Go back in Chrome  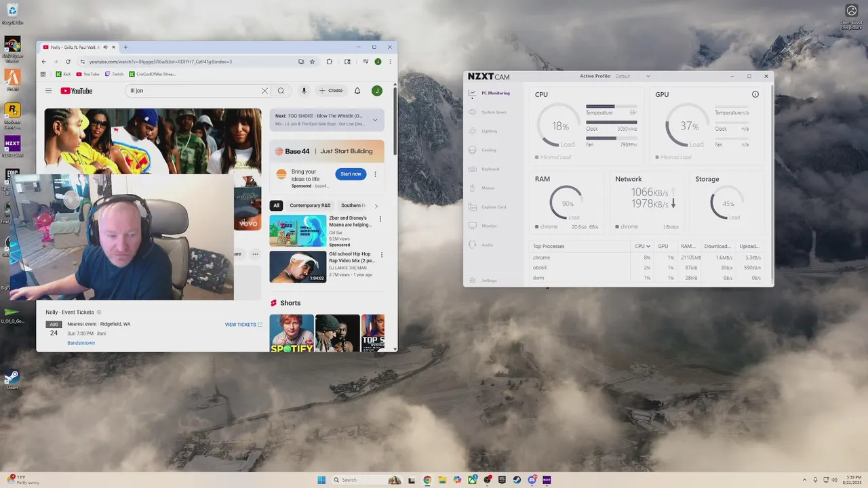click(45, 62)
